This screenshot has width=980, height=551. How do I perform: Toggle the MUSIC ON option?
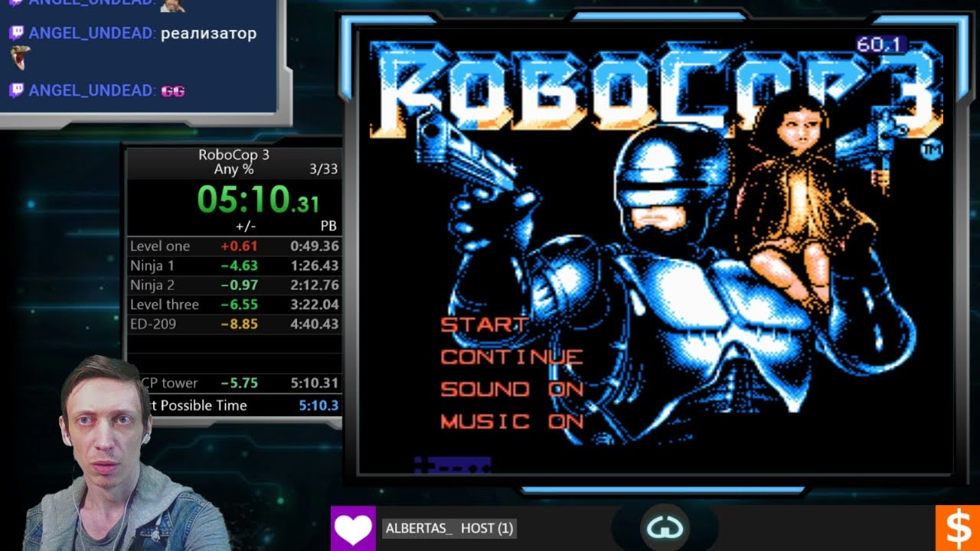[x=511, y=421]
